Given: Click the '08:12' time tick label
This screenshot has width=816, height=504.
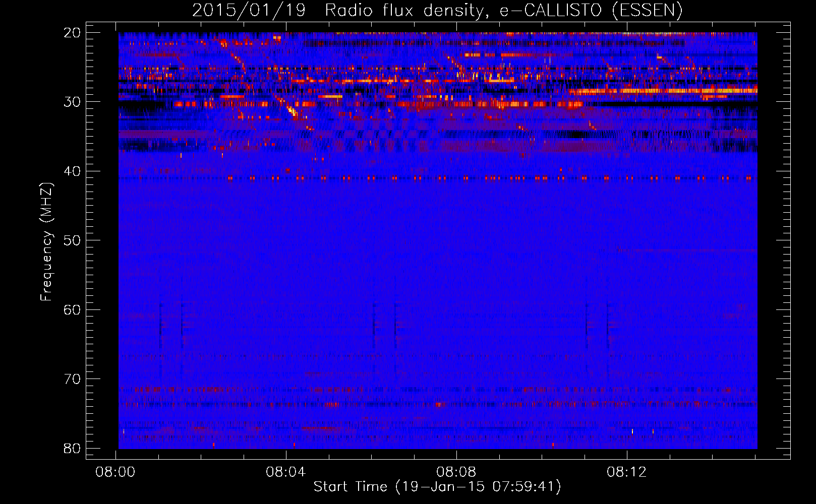Looking at the screenshot, I should click(x=627, y=472).
